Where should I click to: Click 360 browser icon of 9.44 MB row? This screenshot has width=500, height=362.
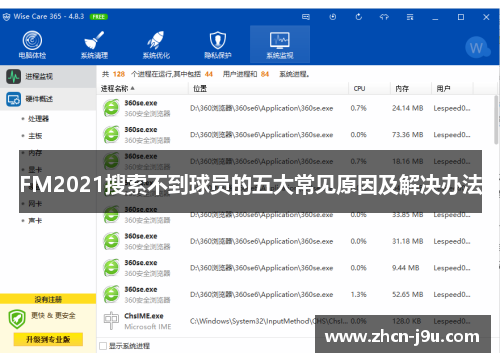click(111, 268)
